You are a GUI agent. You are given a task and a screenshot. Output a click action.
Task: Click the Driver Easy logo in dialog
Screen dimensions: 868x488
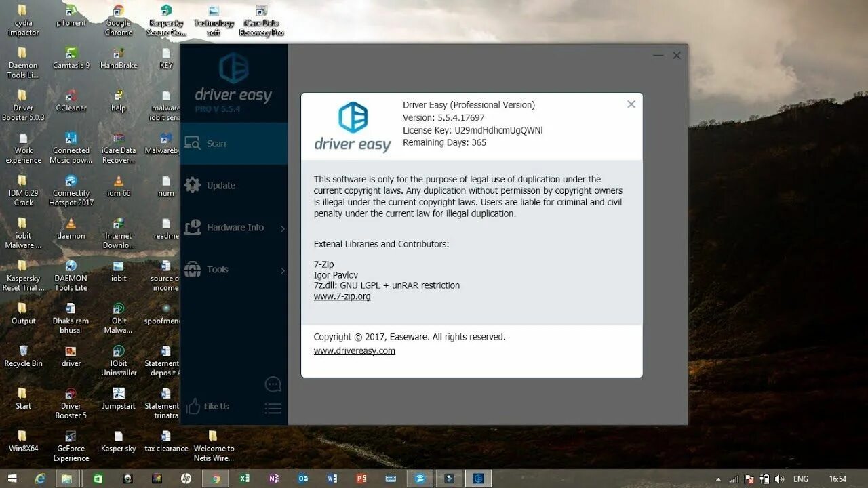[x=353, y=127]
